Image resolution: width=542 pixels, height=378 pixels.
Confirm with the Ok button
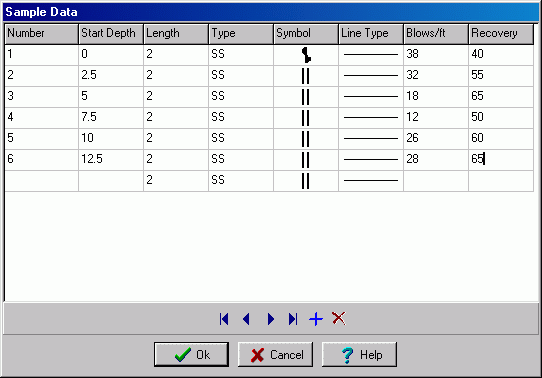click(191, 355)
